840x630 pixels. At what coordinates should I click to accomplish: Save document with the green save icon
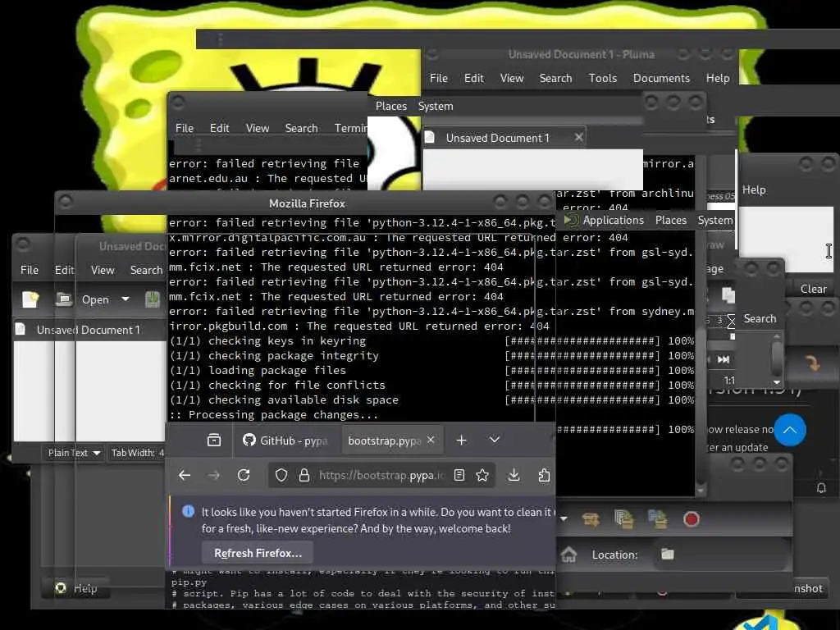[x=152, y=299]
